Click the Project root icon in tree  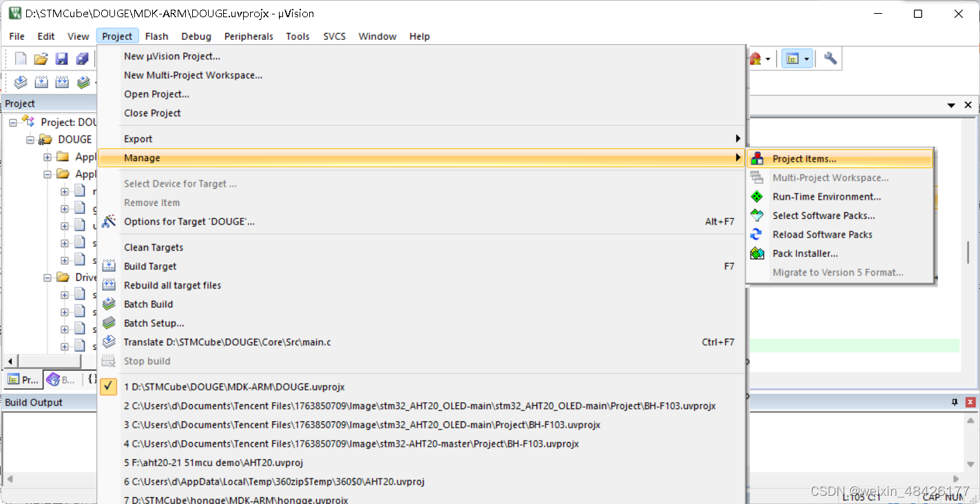28,122
